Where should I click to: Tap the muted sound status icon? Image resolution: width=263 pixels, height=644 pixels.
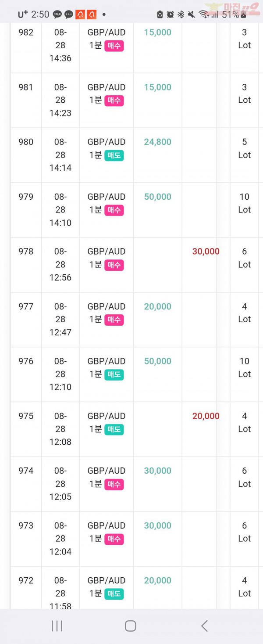[x=191, y=14]
